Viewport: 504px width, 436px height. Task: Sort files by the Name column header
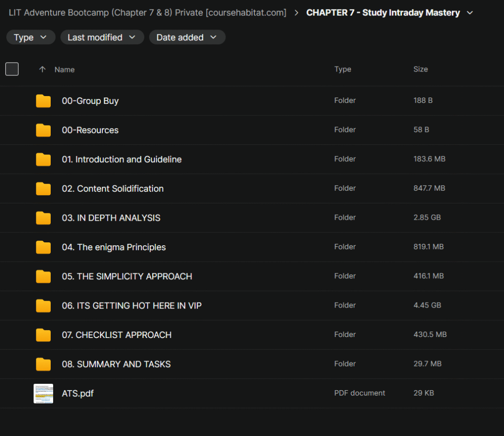64,69
